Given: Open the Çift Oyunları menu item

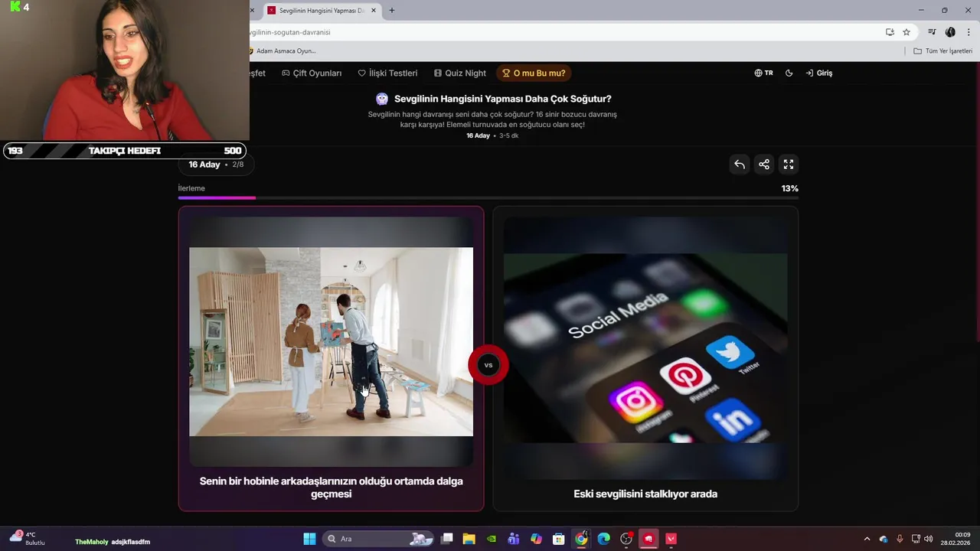Looking at the screenshot, I should coord(312,73).
